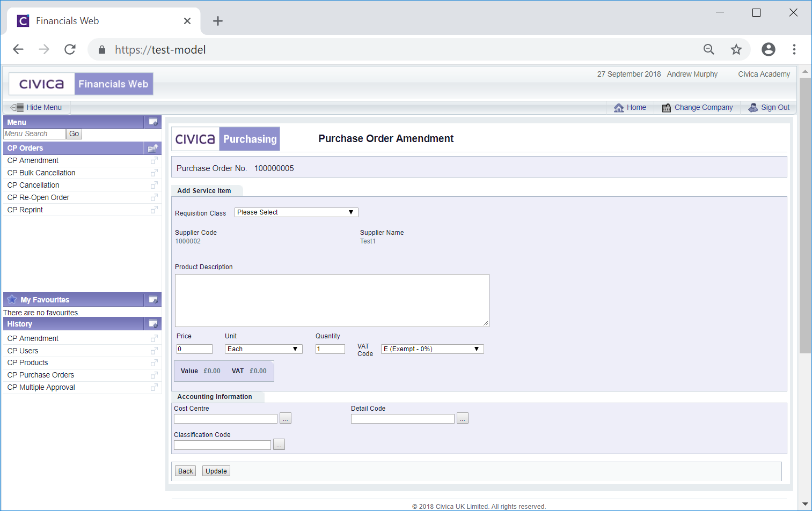812x511 pixels.
Task: Click the Go menu search button
Action: point(74,134)
